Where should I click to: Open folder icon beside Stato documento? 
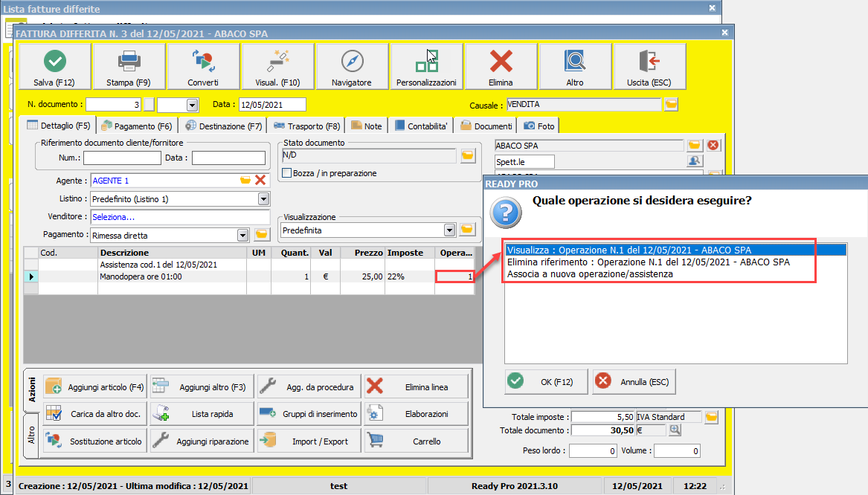click(468, 155)
